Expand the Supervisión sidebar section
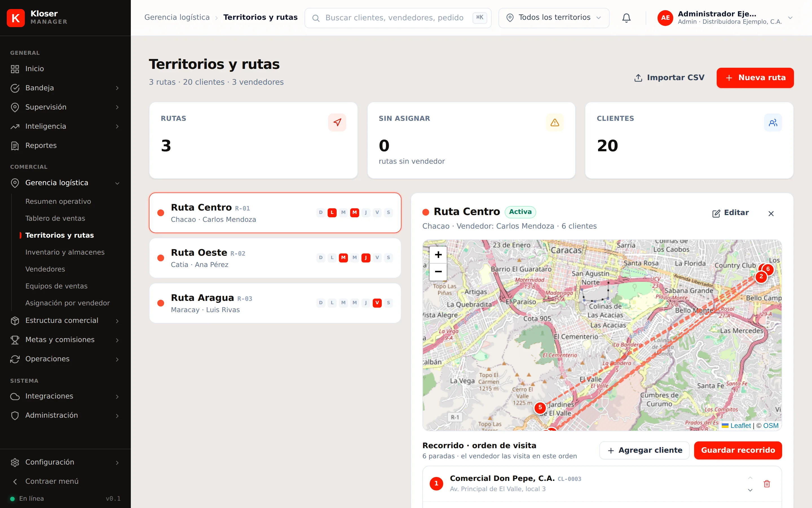This screenshot has height=508, width=812. coord(65,107)
